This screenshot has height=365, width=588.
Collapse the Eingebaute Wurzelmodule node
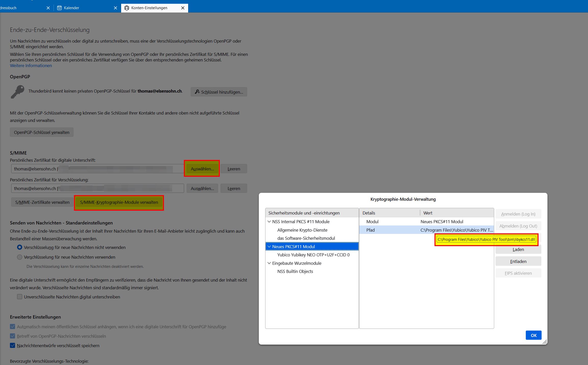tap(269, 263)
